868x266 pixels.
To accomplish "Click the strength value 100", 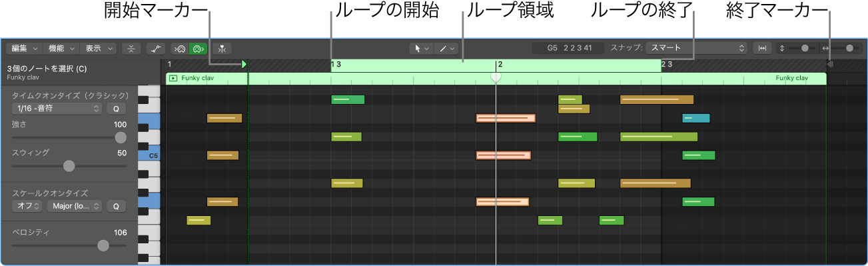I will (120, 125).
